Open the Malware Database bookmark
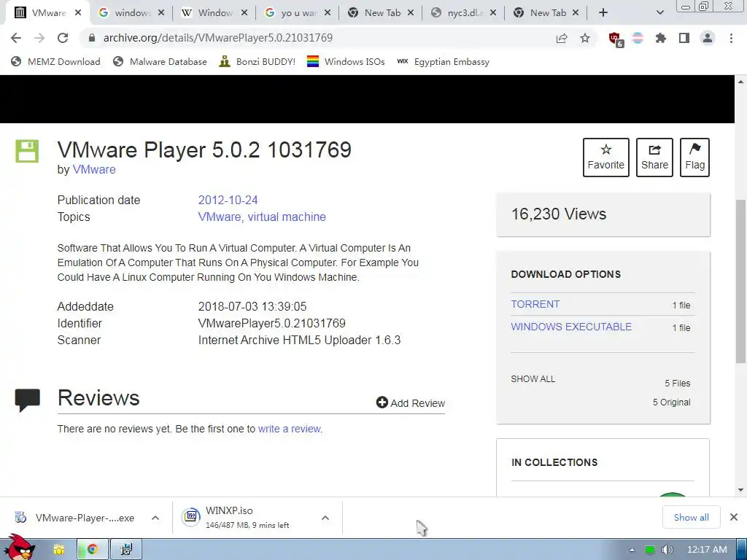Image resolution: width=747 pixels, height=560 pixels. (x=160, y=61)
